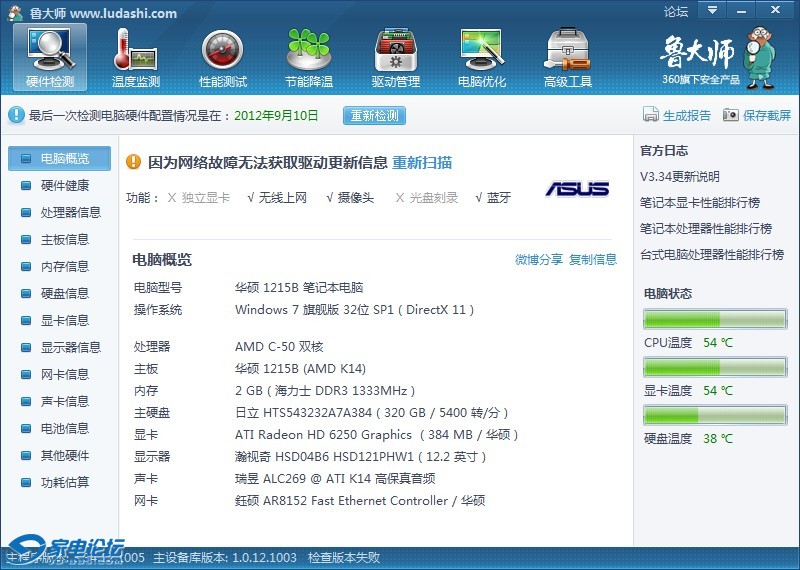This screenshot has height=570, width=800.
Task: Click the 生成报告 document icon
Action: 651,115
